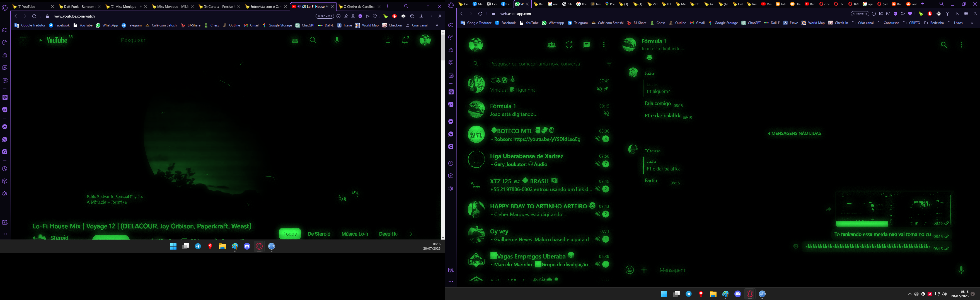Image resolution: width=980 pixels, height=300 pixels.
Task: Open the YouTube notifications bell
Action: (x=404, y=40)
